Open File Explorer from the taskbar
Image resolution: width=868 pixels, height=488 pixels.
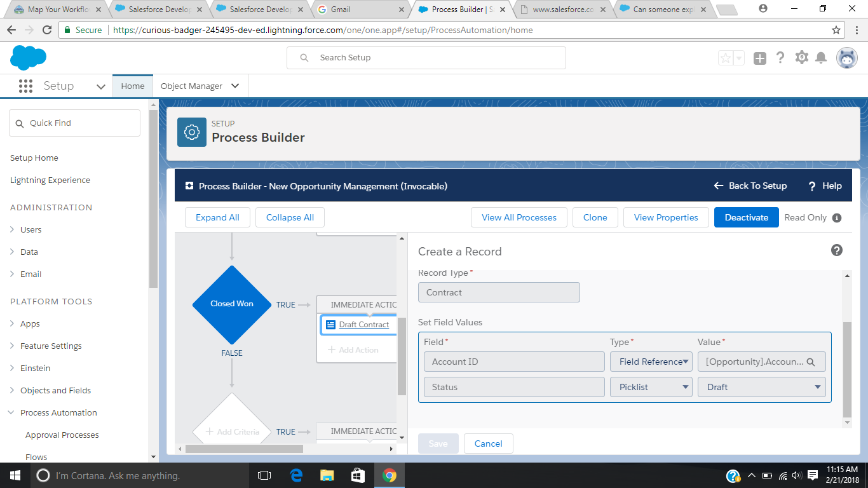tap(327, 475)
